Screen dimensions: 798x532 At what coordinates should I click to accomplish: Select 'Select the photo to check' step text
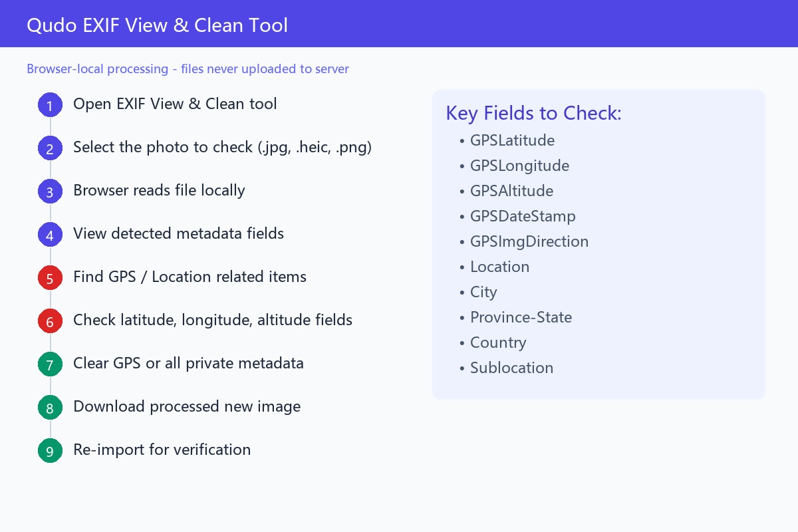[222, 147]
